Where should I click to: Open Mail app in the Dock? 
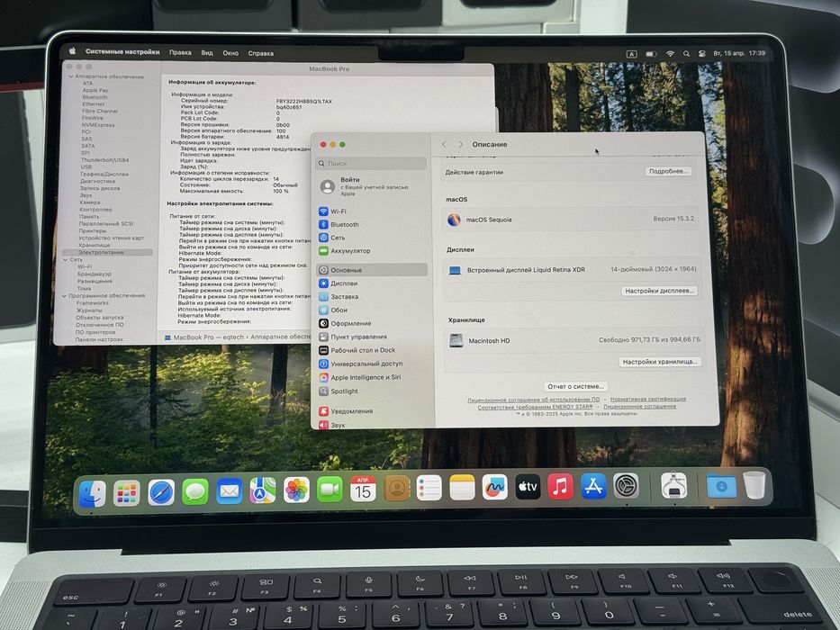click(x=230, y=491)
